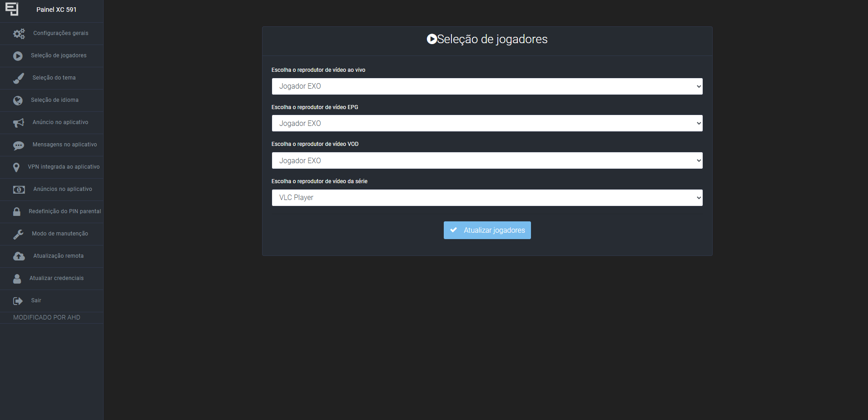The width and height of the screenshot is (868, 420).
Task: Go to Atualizar credenciais in sidebar
Action: click(x=56, y=278)
